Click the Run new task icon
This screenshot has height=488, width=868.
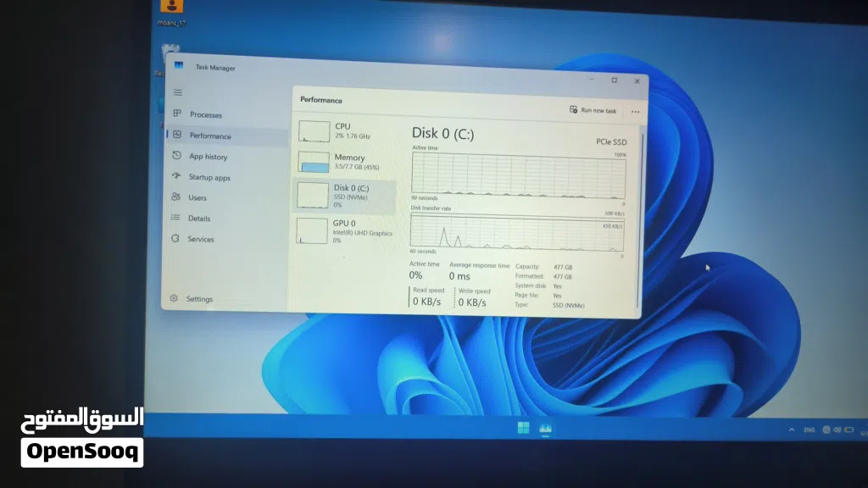click(574, 109)
